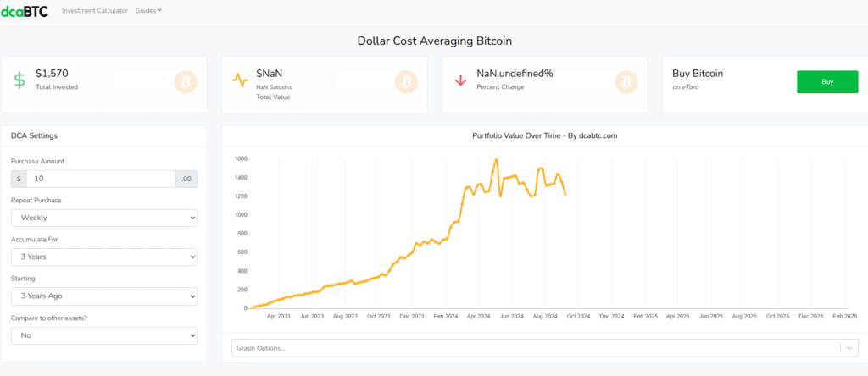Click the orange pulse Total Value icon
The height and width of the screenshot is (376, 868).
pos(240,81)
